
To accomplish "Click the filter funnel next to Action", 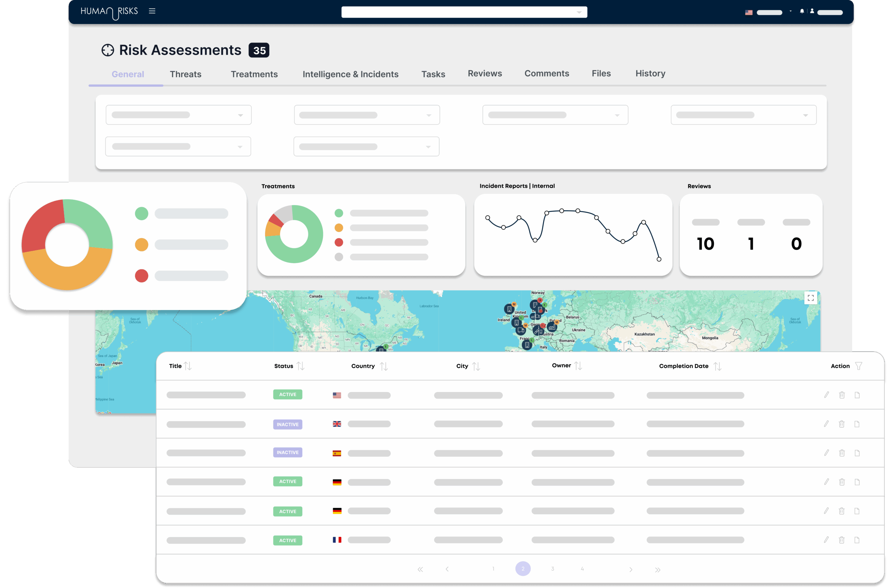I will point(859,366).
